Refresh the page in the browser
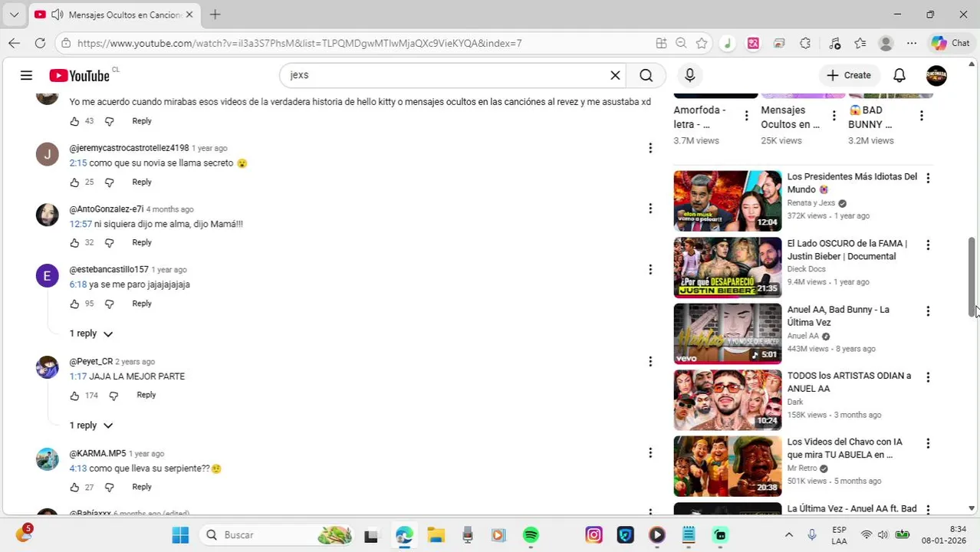Image resolution: width=980 pixels, height=552 pixels. pos(40,43)
